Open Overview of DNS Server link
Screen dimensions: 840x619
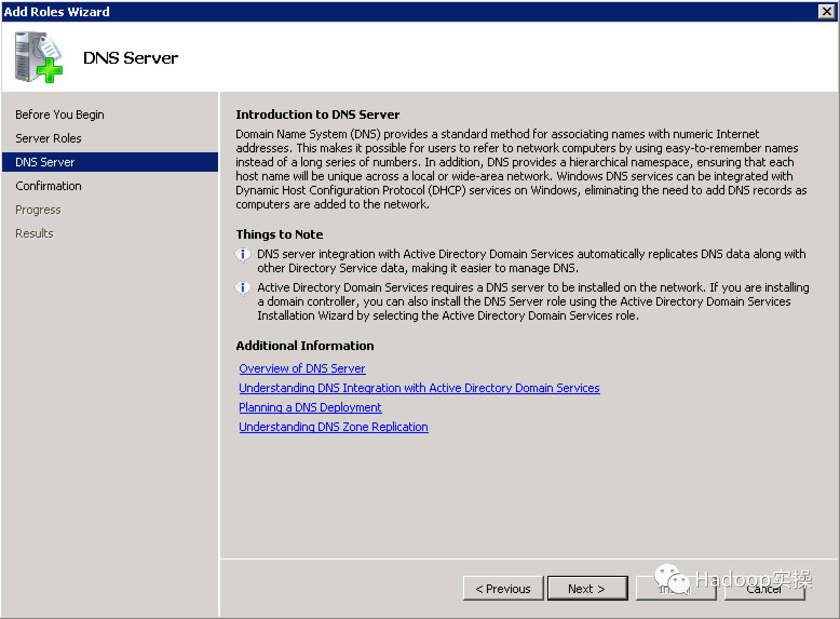302,368
